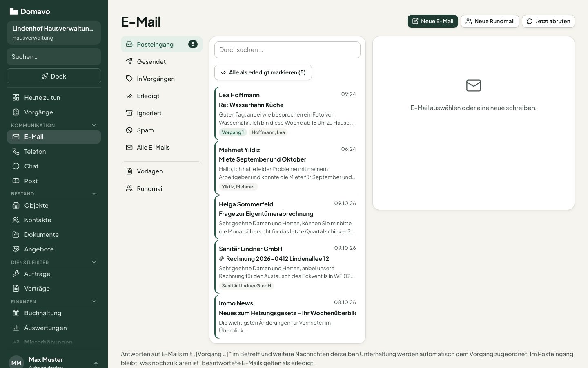Compose with the Neue E-Mail button
Image resolution: width=588 pixels, height=368 pixels.
point(433,21)
